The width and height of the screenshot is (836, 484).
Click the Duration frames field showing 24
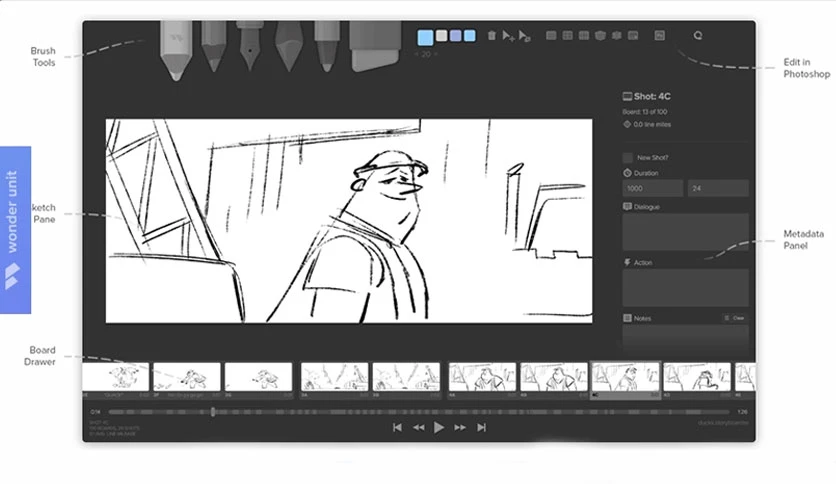tap(718, 188)
